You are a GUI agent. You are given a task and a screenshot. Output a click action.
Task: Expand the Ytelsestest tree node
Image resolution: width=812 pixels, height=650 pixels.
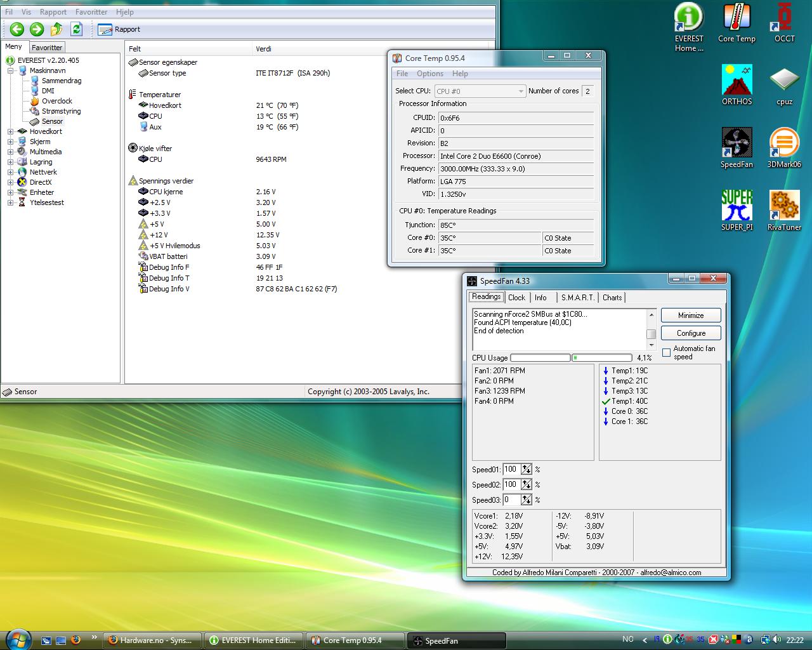pyautogui.click(x=10, y=202)
